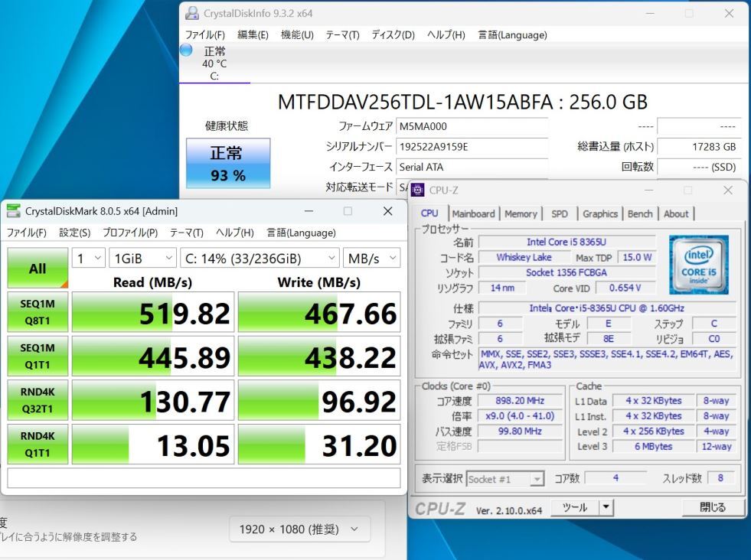Click the interface field Serial ATA
This screenshot has width=751, height=560.
coord(472,167)
